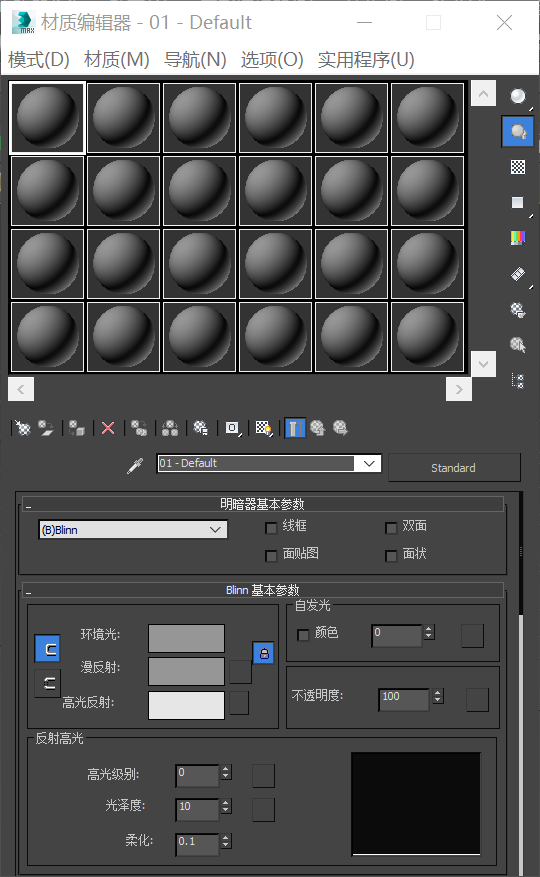Open the 实用程序(U) menu
This screenshot has width=540, height=877.
(366, 59)
